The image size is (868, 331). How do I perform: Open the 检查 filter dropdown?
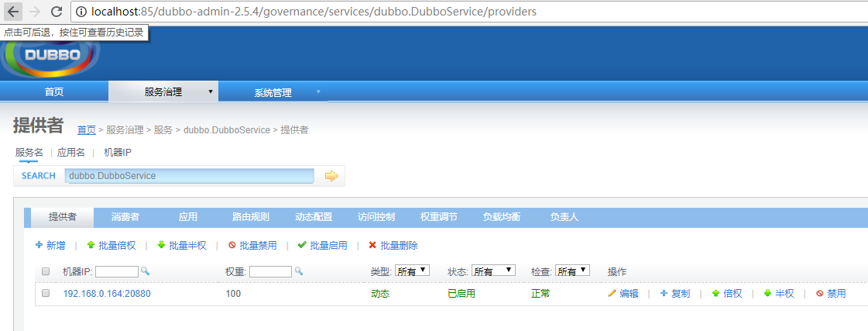(x=572, y=271)
